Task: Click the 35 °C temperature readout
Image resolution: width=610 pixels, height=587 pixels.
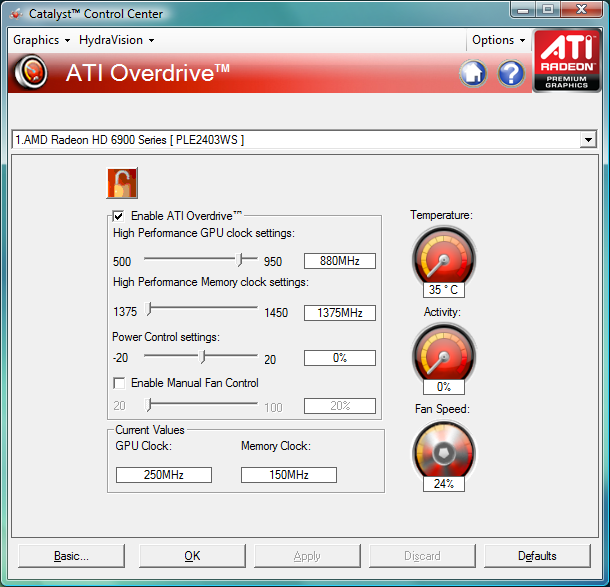Action: click(x=443, y=290)
